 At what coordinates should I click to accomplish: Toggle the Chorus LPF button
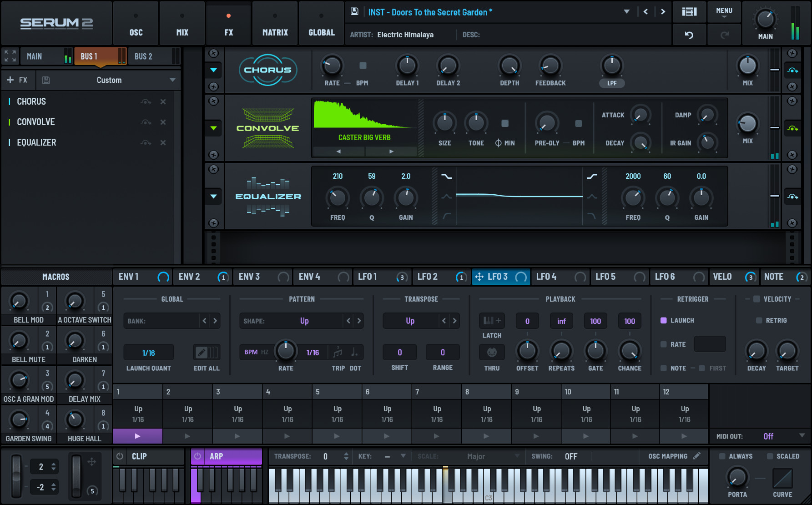(x=612, y=83)
